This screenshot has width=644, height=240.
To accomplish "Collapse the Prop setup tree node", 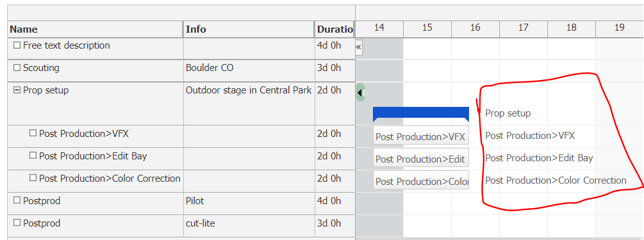I will pyautogui.click(x=17, y=90).
